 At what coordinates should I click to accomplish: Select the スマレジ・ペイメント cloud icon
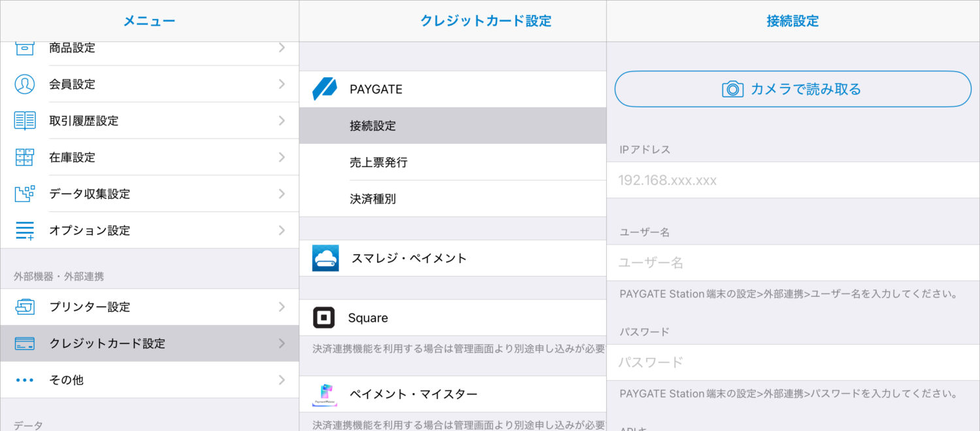pyautogui.click(x=324, y=258)
